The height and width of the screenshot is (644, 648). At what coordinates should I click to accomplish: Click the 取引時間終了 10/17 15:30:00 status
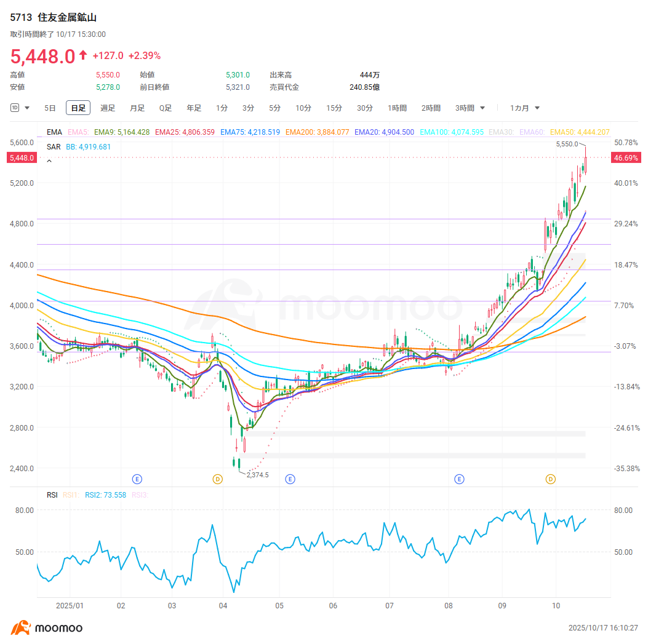[x=58, y=34]
